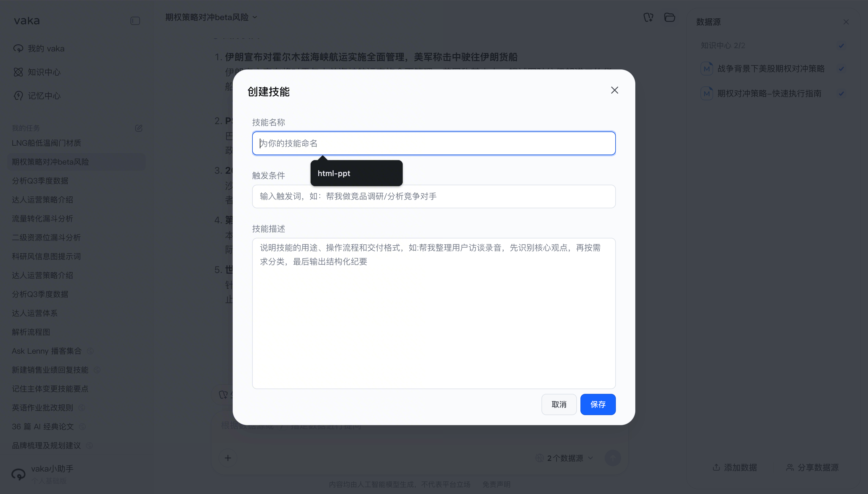Screen dimensions: 868x494
Task: Click the shared icon beside Ask Lenny 播客集合
Action: point(90,351)
